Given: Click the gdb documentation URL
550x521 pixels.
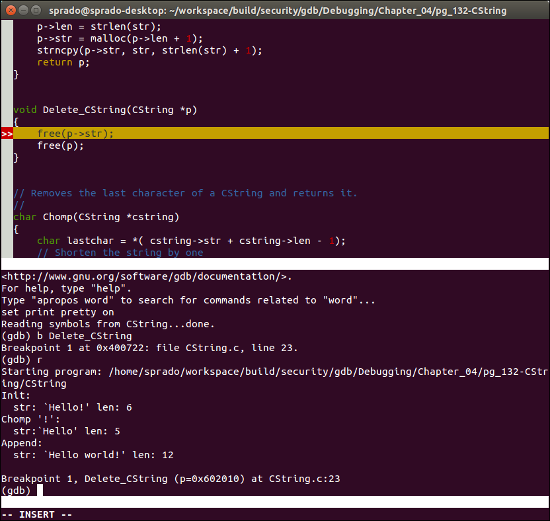Looking at the screenshot, I should [146, 276].
